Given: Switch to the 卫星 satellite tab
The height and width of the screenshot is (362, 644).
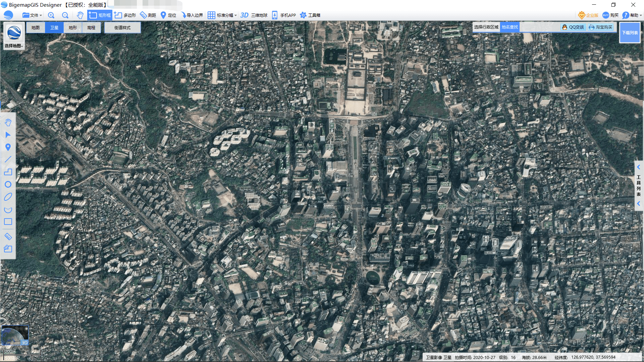Looking at the screenshot, I should coord(54,27).
